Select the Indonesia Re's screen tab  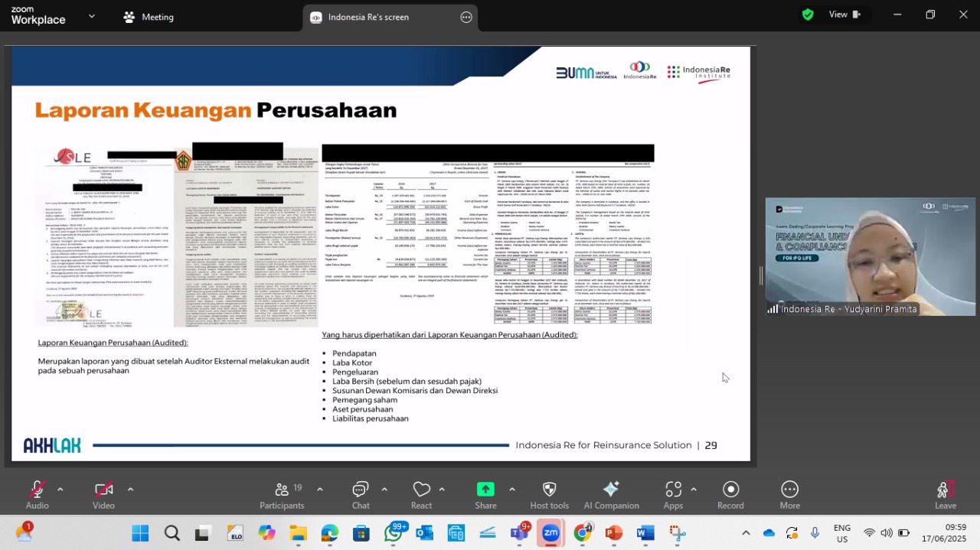tap(390, 18)
